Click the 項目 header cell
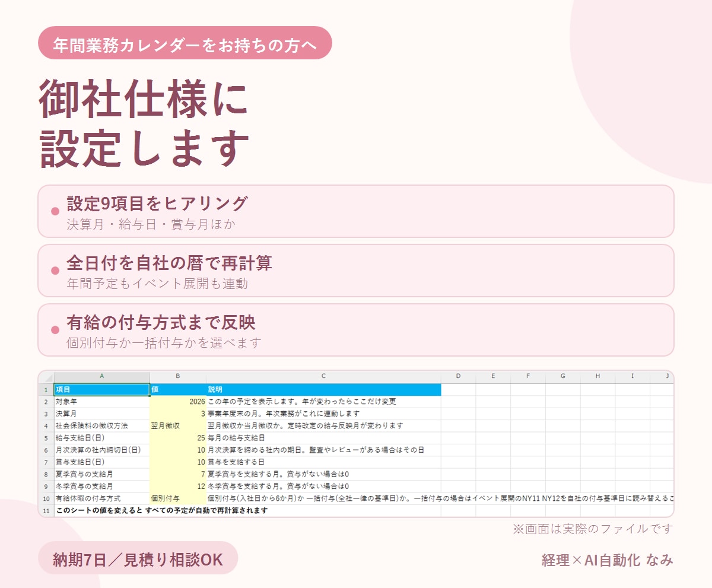 (x=102, y=390)
